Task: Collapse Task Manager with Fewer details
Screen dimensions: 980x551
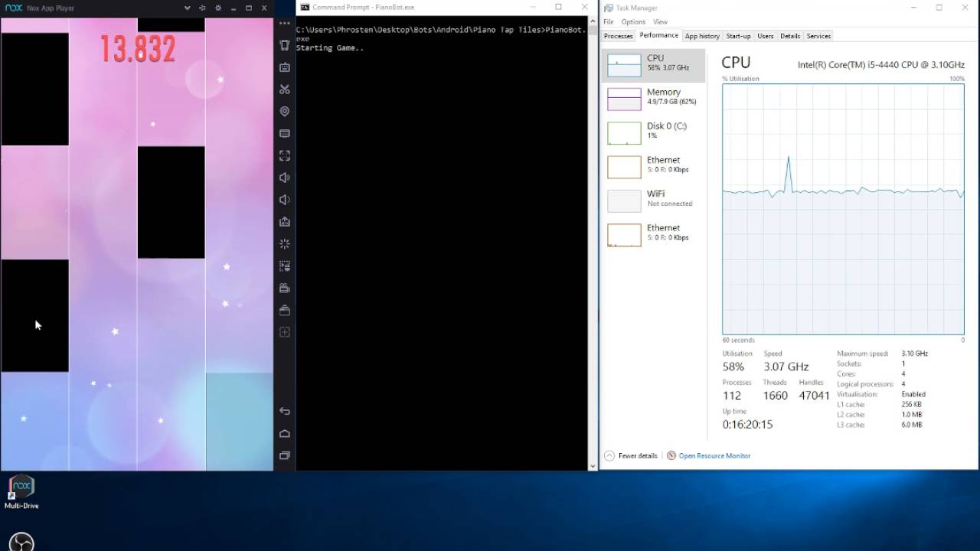Action: [x=631, y=455]
